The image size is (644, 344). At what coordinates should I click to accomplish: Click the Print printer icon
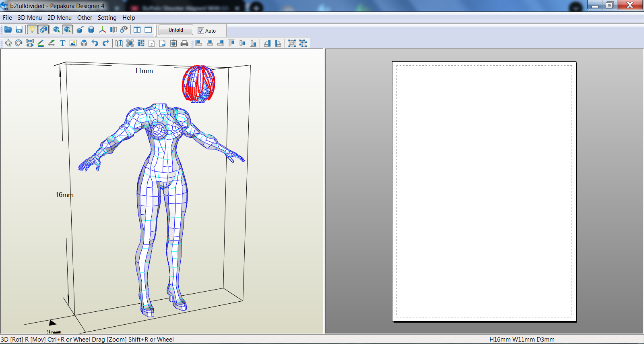coord(184,43)
